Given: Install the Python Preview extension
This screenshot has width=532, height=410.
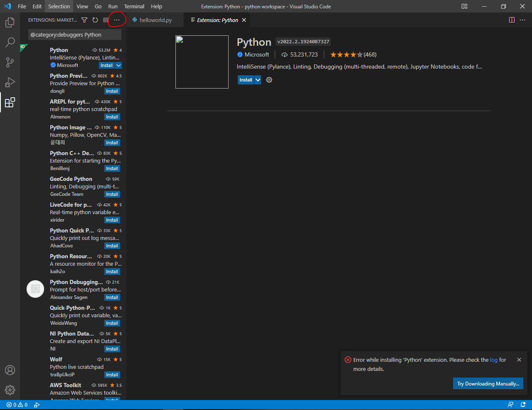Looking at the screenshot, I should pyautogui.click(x=112, y=91).
